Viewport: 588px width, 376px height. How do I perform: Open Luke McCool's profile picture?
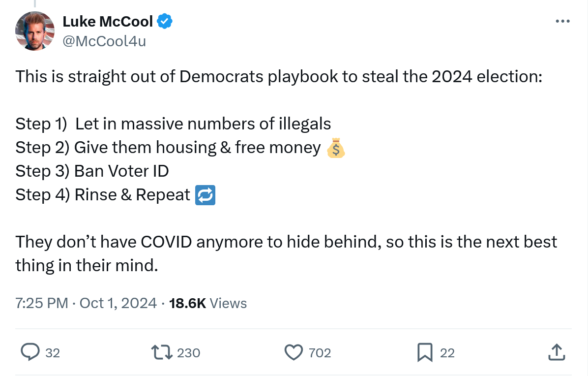(x=34, y=31)
